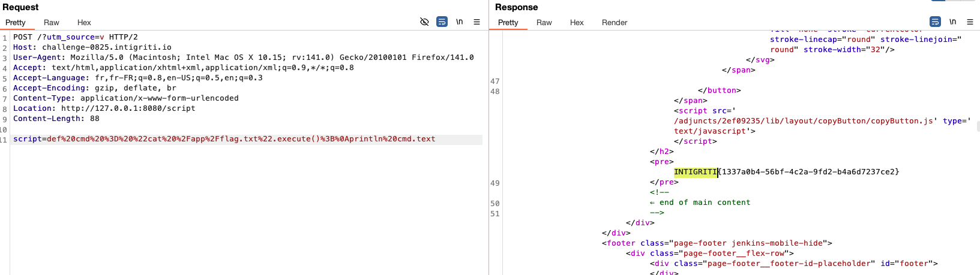Click the page-footer__flex-row div line

pyautogui.click(x=710, y=253)
